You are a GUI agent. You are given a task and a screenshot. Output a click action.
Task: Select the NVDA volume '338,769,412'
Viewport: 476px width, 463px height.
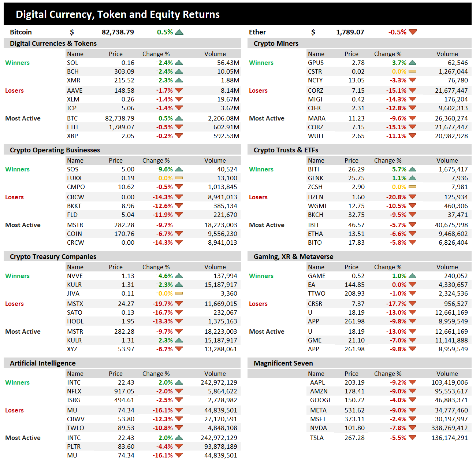(450, 428)
